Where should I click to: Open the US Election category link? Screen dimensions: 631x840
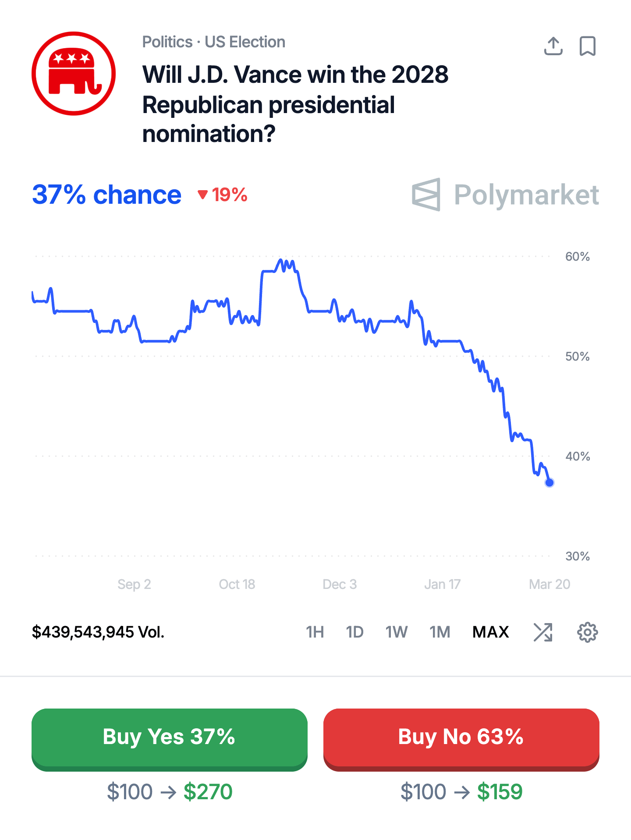coord(245,42)
